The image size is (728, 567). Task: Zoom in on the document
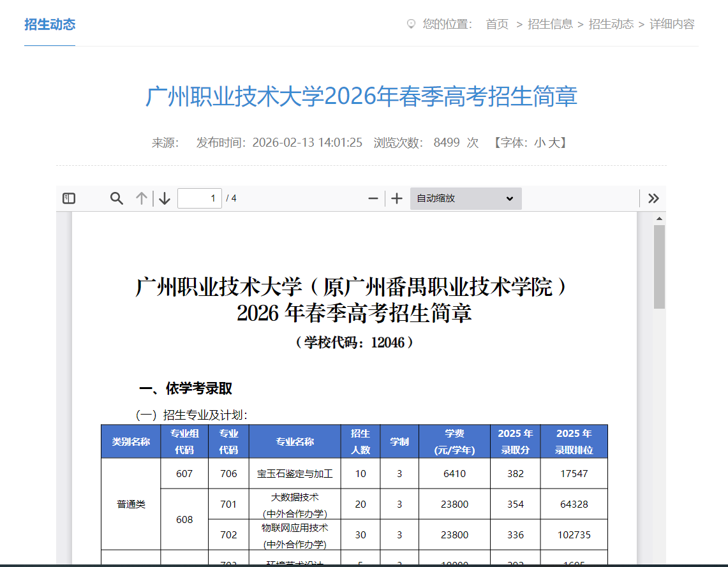396,198
